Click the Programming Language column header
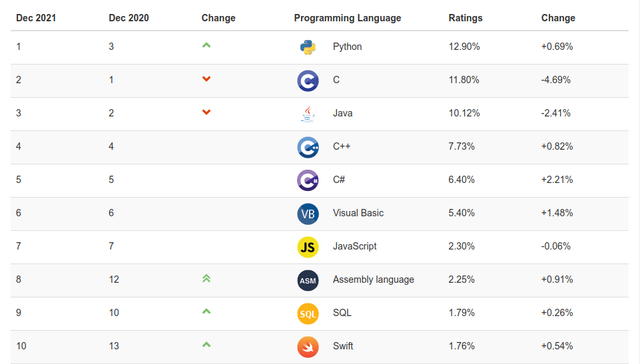The height and width of the screenshot is (364, 640). coord(347,18)
